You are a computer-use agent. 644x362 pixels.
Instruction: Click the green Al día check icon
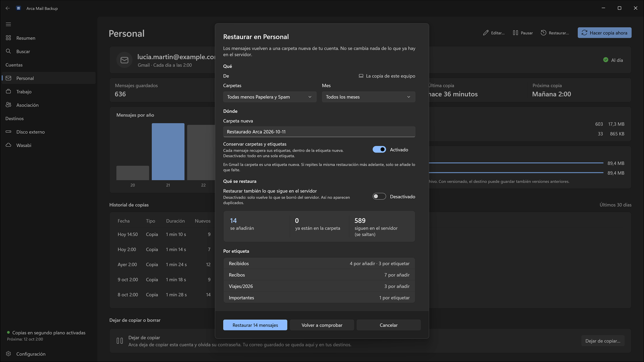(605, 60)
